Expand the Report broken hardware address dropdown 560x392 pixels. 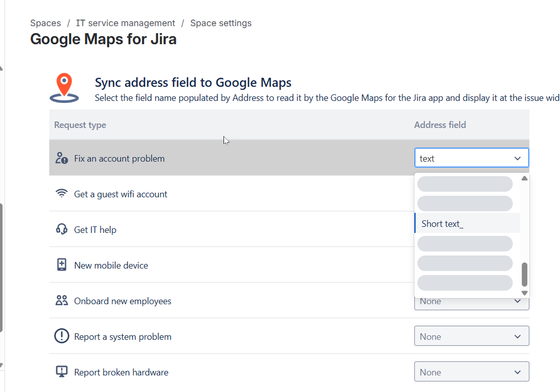[x=471, y=372]
